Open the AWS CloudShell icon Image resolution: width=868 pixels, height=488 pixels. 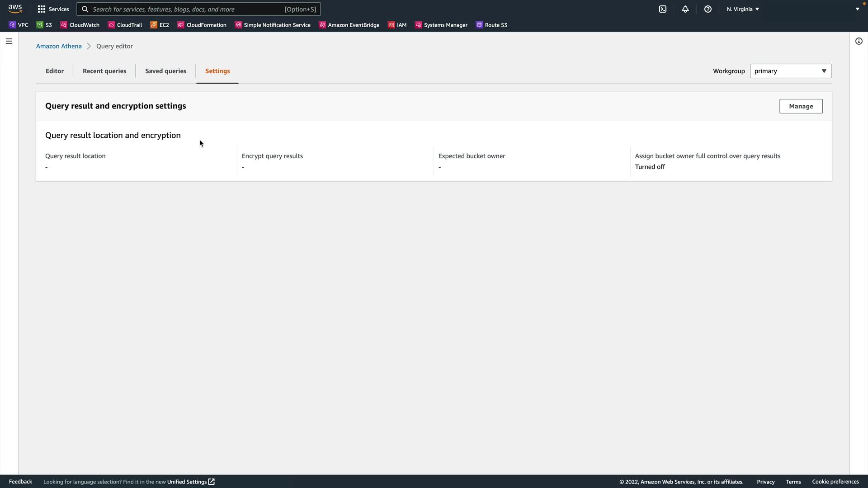663,9
